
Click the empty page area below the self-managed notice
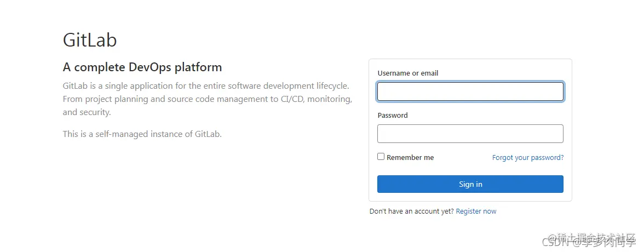tap(185, 189)
